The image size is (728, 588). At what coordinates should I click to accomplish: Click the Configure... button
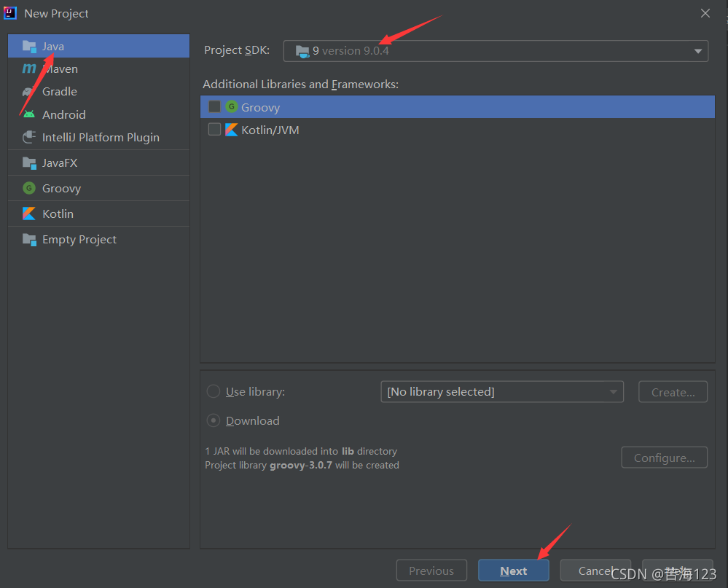[x=664, y=458]
